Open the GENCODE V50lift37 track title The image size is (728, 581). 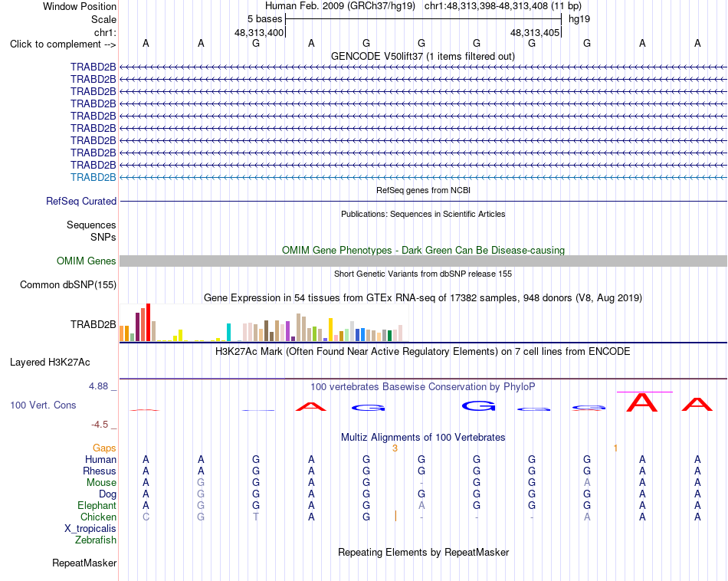click(x=422, y=56)
